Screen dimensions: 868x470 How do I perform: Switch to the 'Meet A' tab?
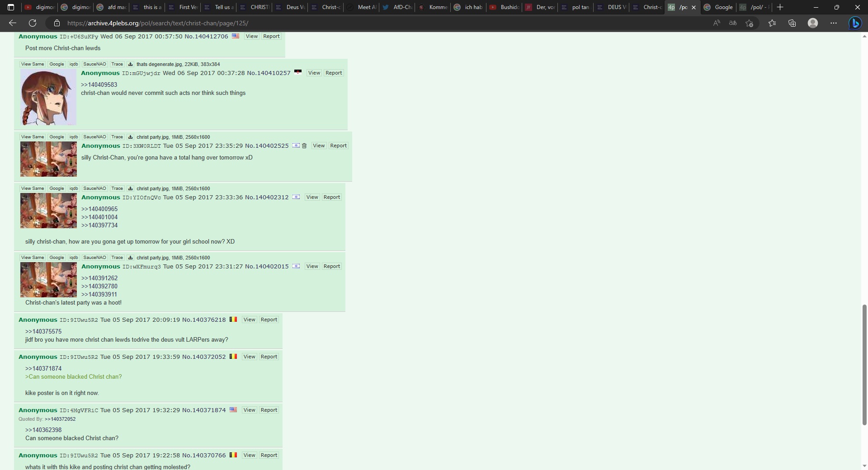point(362,7)
